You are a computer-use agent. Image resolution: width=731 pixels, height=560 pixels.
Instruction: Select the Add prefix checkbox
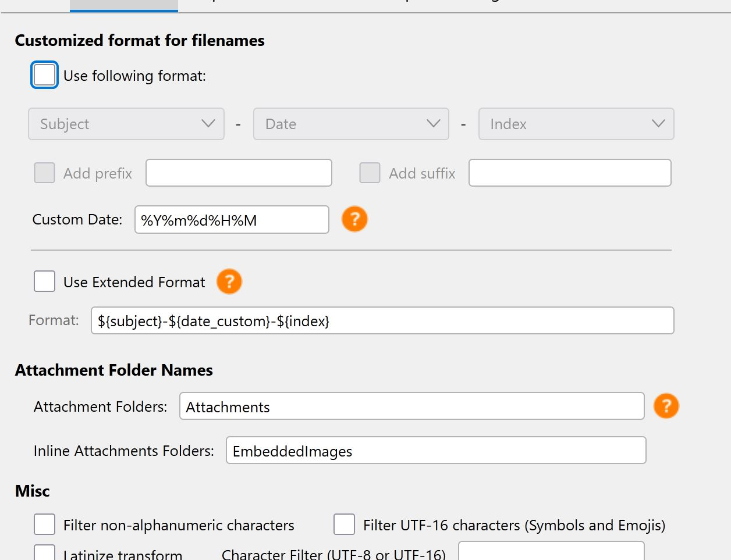pos(45,173)
